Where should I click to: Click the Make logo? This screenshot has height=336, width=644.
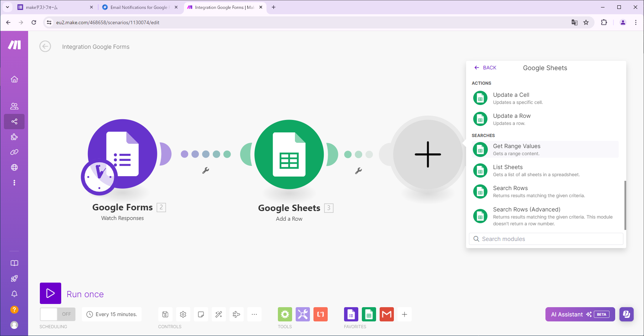14,45
